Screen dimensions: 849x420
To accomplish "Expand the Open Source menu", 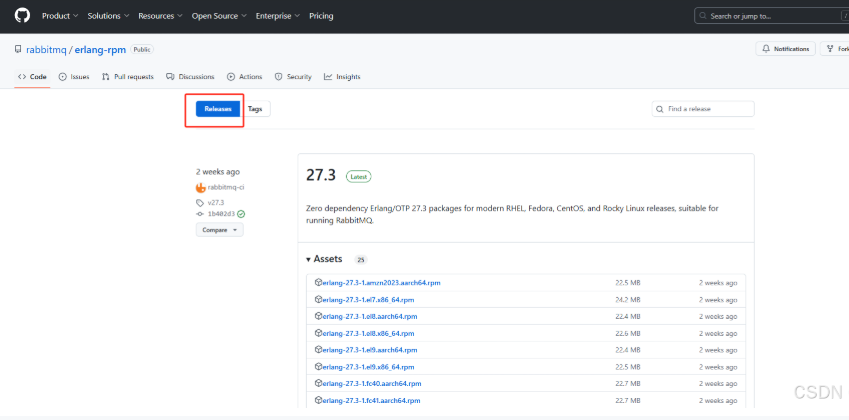I will (219, 16).
